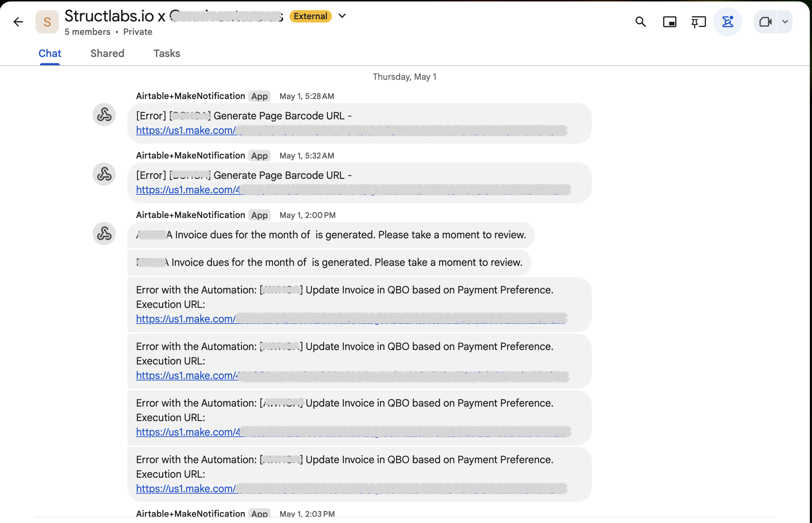Viewport: 812px width, 523px height.
Task: Open the conversation summary icon
Action: (x=727, y=22)
